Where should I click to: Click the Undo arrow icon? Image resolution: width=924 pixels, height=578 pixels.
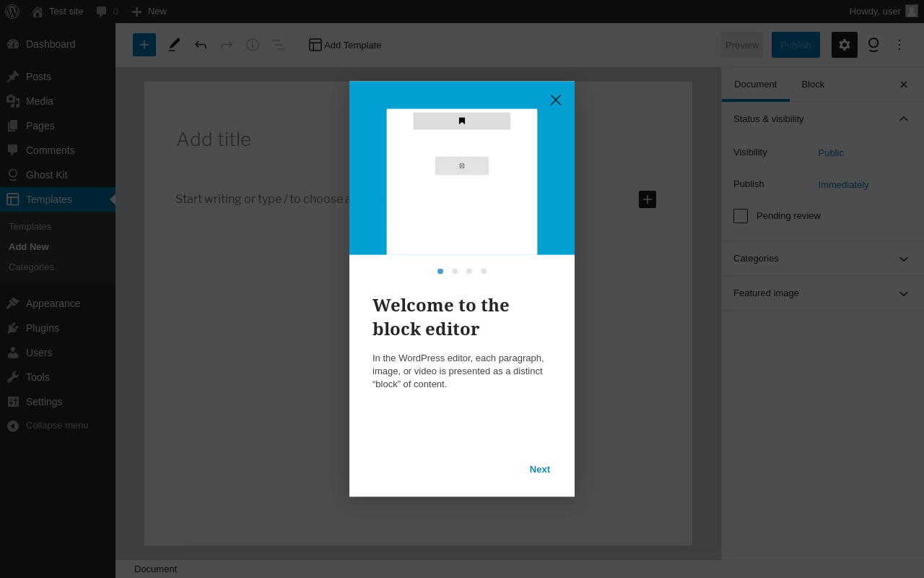201,45
